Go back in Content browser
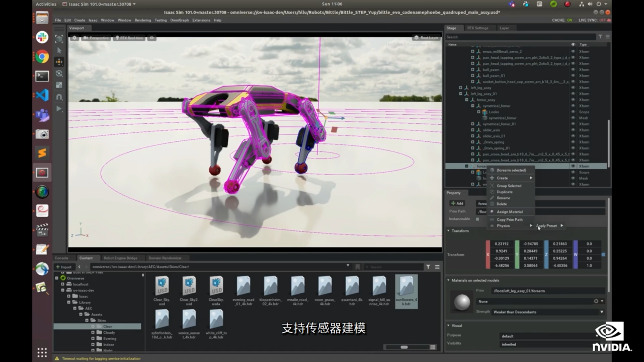This screenshot has height=362, width=644. coord(79,267)
